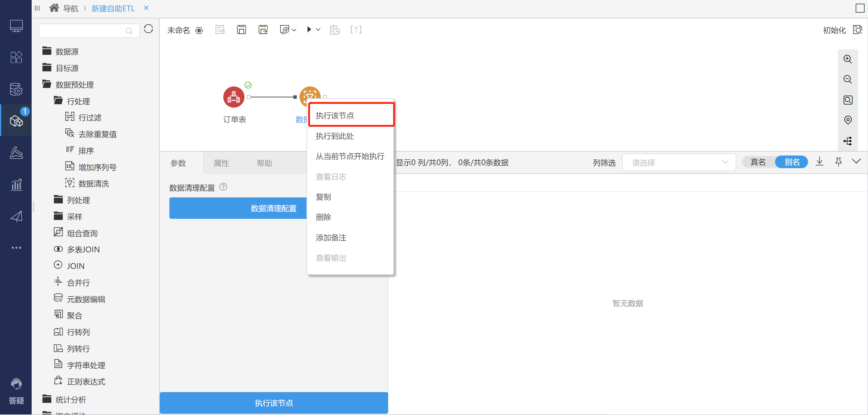Choose 添加备注 in context menu
The image size is (868, 415).
(351, 238)
